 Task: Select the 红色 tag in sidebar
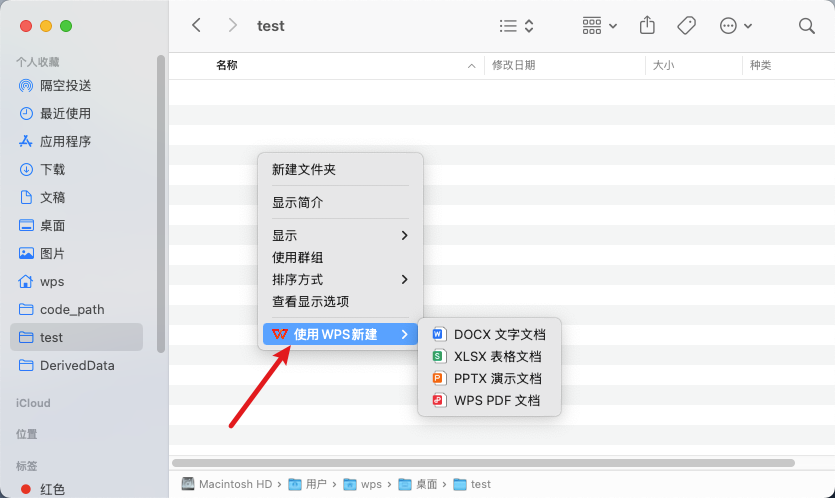click(x=76, y=488)
